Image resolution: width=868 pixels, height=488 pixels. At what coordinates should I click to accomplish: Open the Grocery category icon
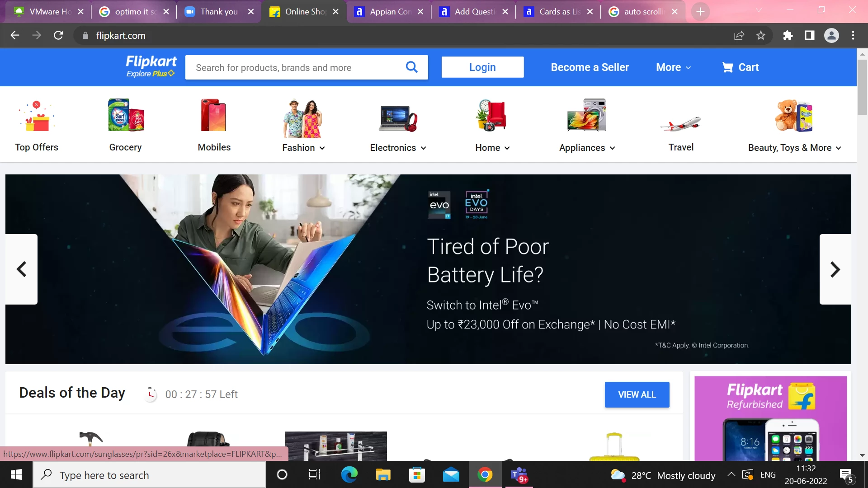pos(126,115)
